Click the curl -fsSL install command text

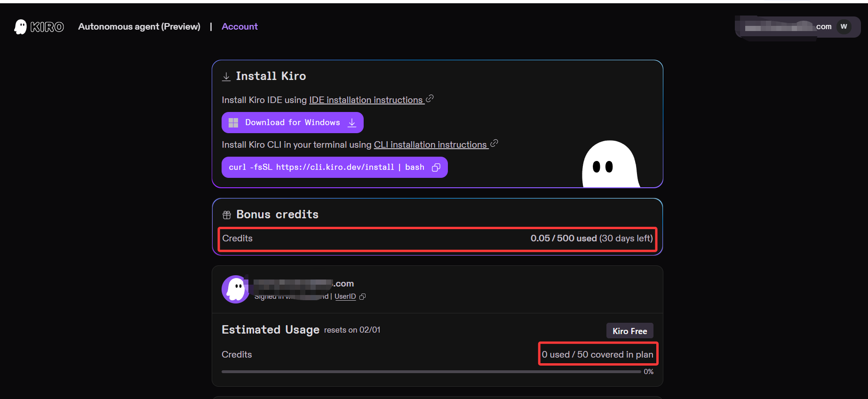pyautogui.click(x=326, y=167)
